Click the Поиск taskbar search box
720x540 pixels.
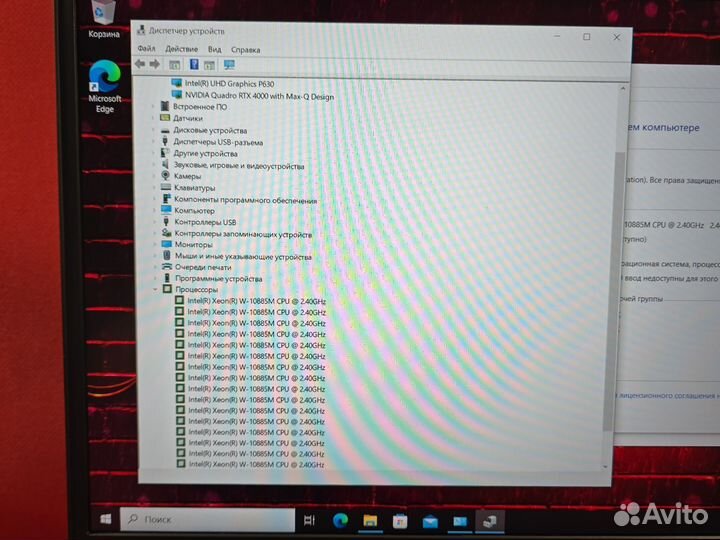pos(207,519)
